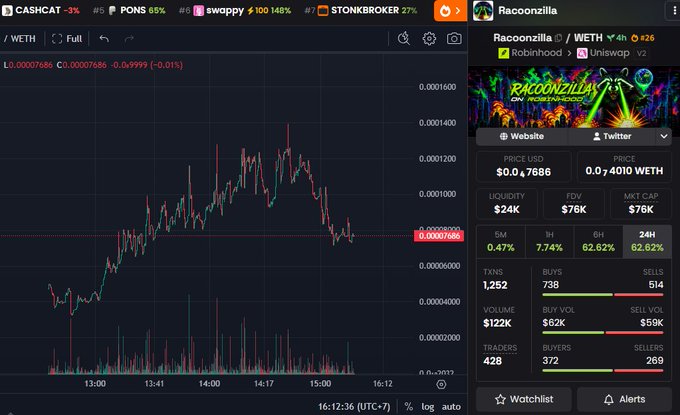Click the LIQUIDITY $24K box

point(507,204)
